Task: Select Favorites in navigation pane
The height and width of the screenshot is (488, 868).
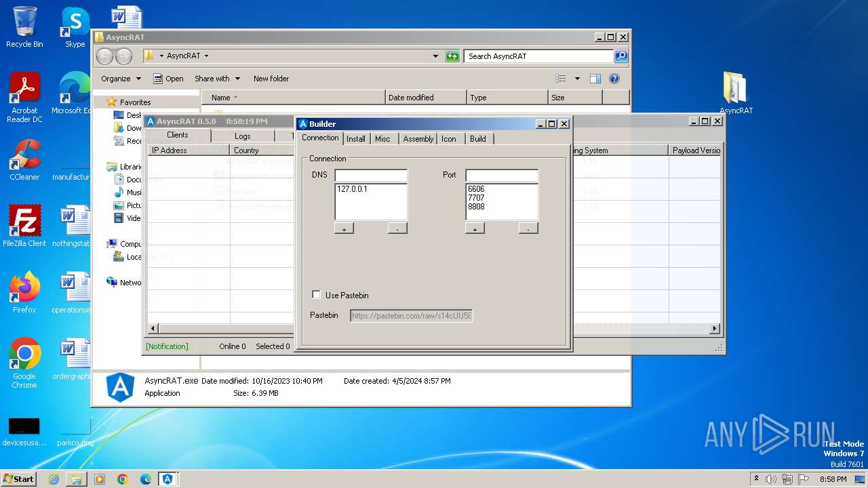Action: coord(135,102)
